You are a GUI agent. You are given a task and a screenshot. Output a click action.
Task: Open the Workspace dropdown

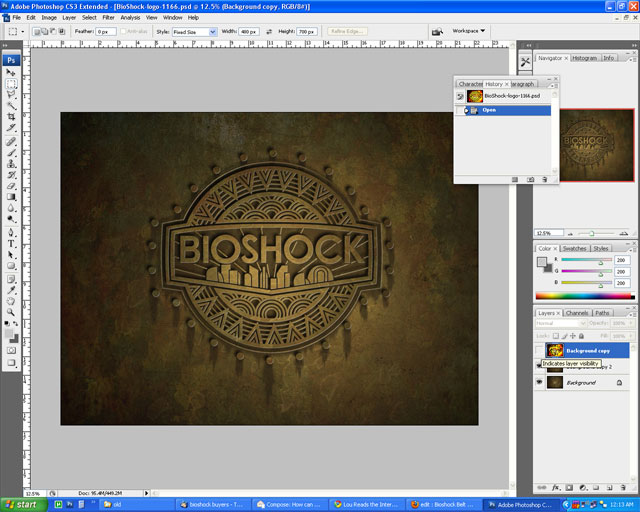coord(469,31)
